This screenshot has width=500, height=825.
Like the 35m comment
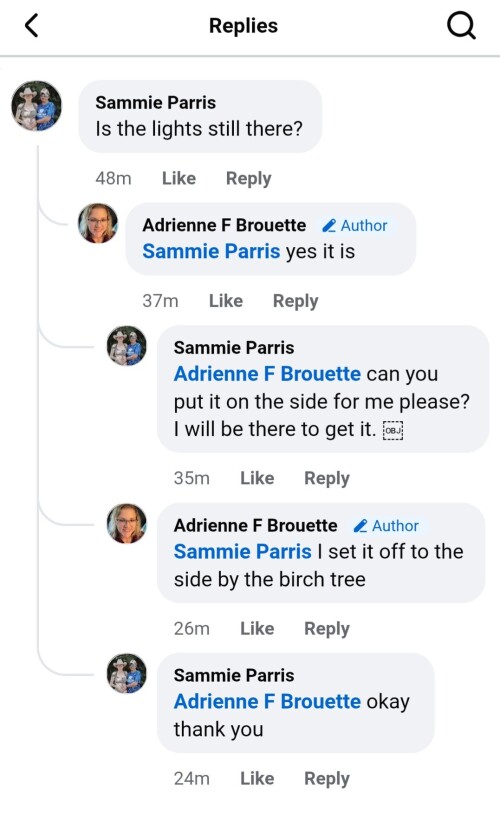coord(257,478)
